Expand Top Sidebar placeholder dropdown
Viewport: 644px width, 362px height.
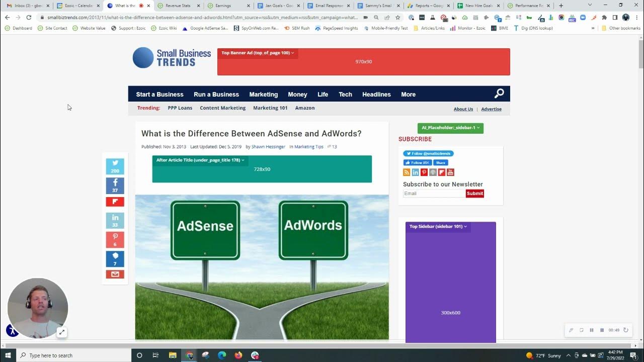coord(438,227)
